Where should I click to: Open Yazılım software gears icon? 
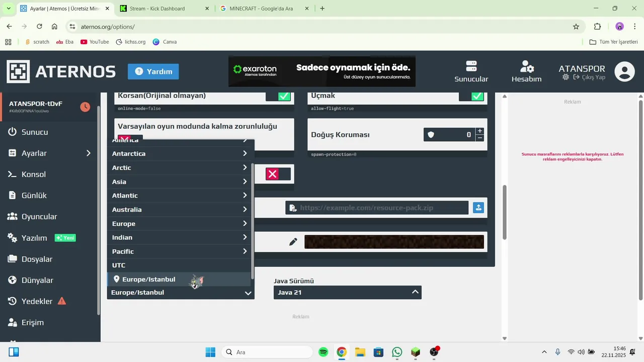[13, 238]
